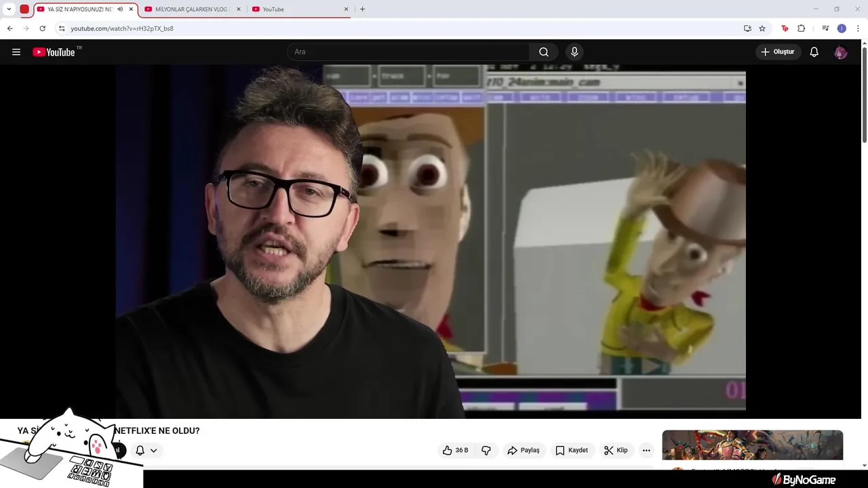Like the video showing 36 B
Image resolution: width=868 pixels, height=488 pixels.
[456, 450]
